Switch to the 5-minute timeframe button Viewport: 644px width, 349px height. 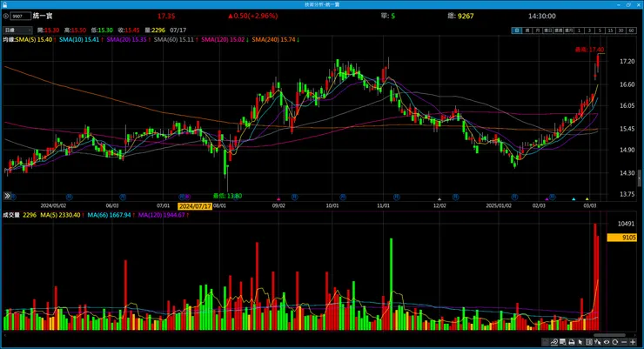tap(600, 30)
